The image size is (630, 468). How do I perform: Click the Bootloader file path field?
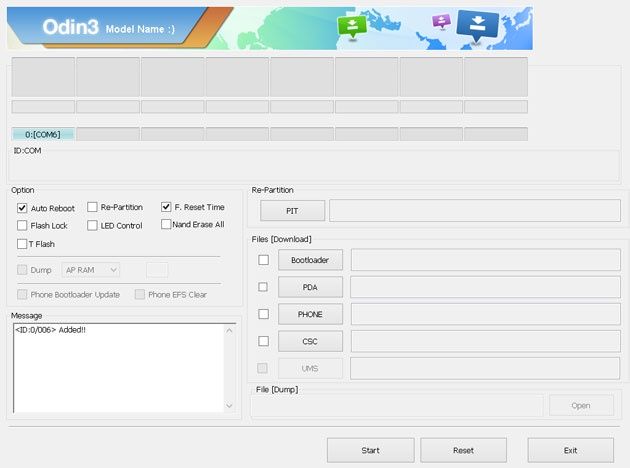coord(486,260)
